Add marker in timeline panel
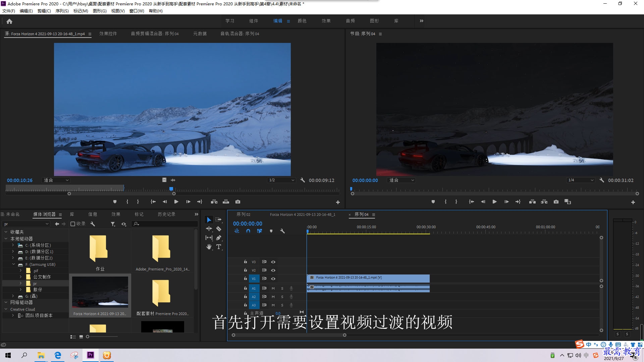644x362 pixels. [271, 231]
